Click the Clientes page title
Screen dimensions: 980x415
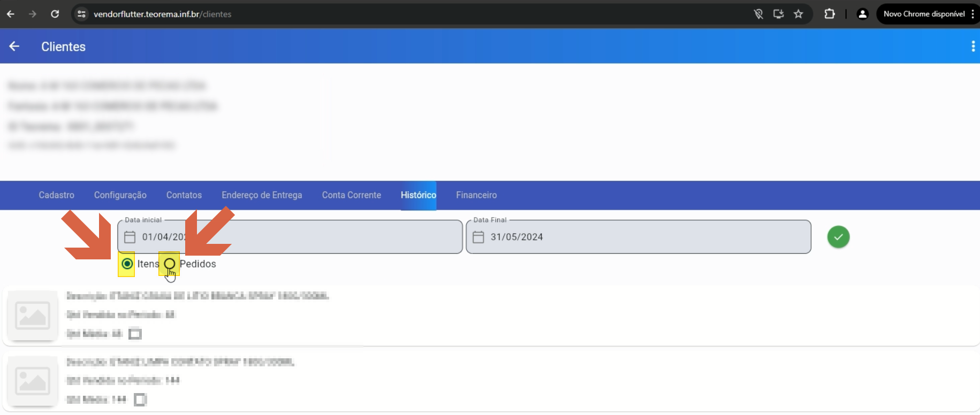63,47
